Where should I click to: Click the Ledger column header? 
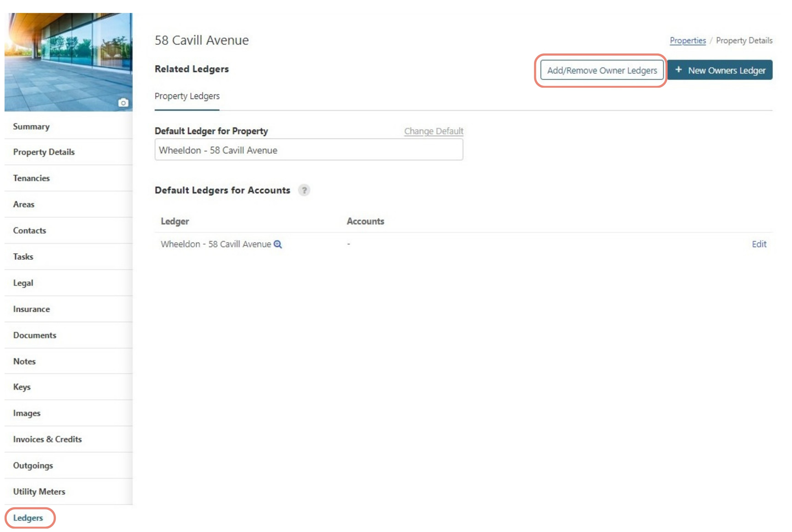(175, 222)
